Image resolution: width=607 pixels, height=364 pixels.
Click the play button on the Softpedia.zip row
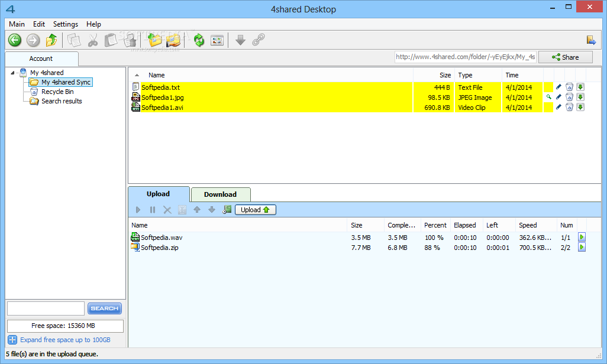tap(582, 247)
